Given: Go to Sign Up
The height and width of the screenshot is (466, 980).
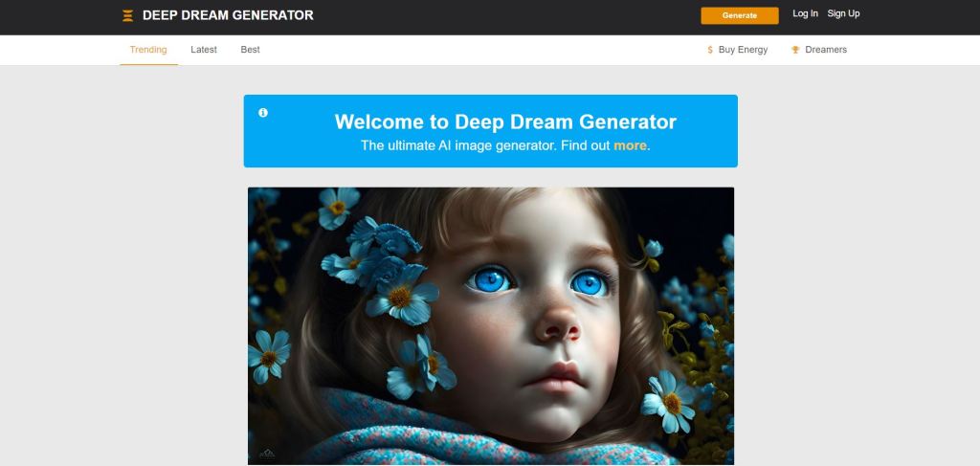Looking at the screenshot, I should 843,13.
